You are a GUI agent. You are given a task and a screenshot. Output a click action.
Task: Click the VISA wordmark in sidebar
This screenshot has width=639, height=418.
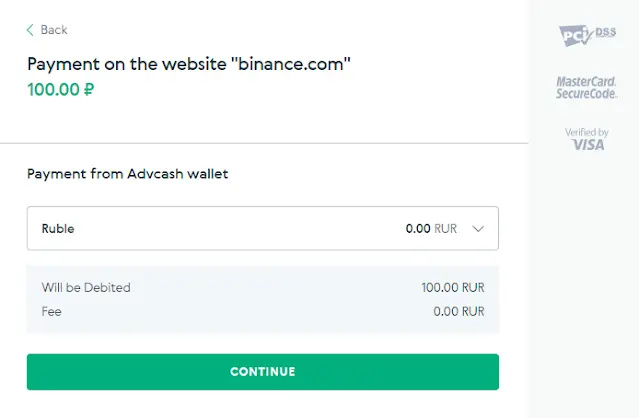[x=588, y=145]
